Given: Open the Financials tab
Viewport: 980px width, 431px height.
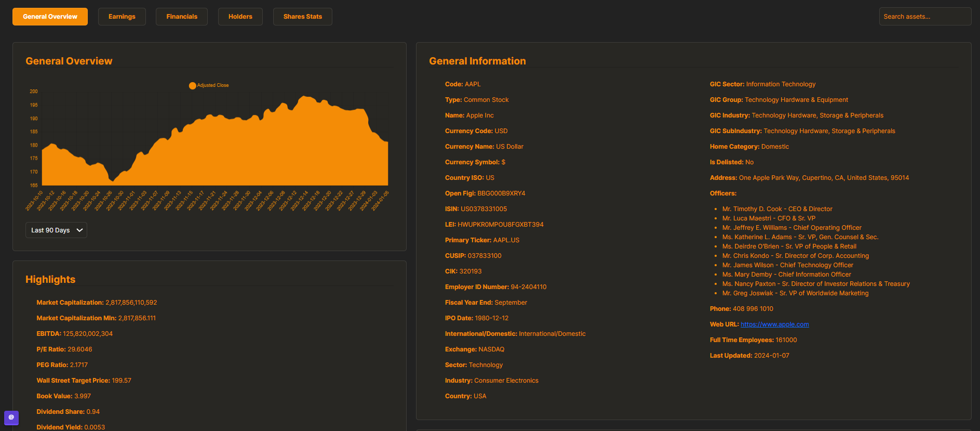Looking at the screenshot, I should (x=182, y=17).
